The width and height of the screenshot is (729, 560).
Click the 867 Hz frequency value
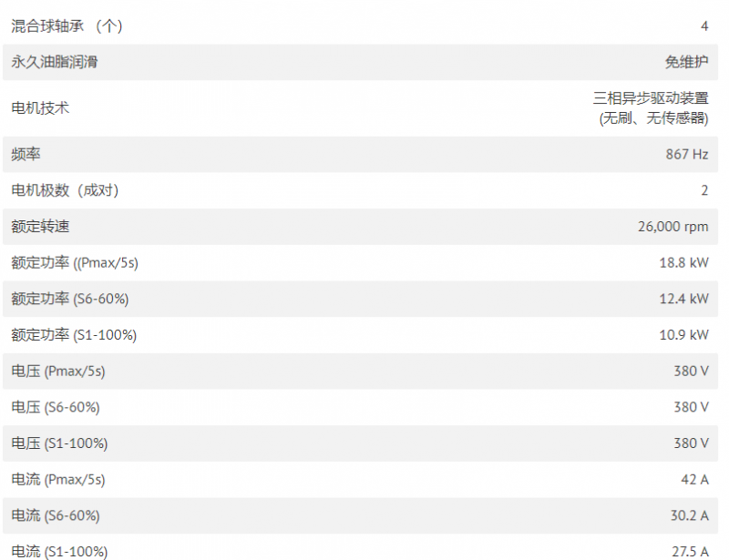[x=687, y=154]
